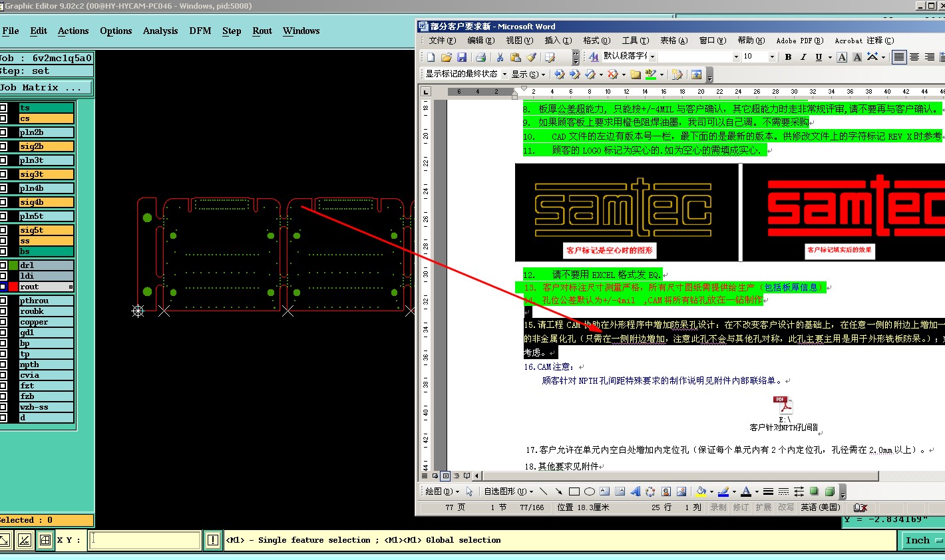The image size is (945, 560).
Task: Toggle checkbox for the ts layer
Action: (3, 108)
